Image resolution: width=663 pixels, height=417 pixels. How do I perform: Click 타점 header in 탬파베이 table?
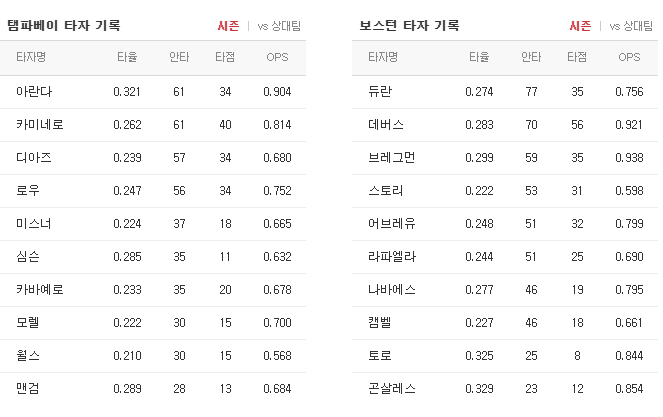(x=225, y=57)
